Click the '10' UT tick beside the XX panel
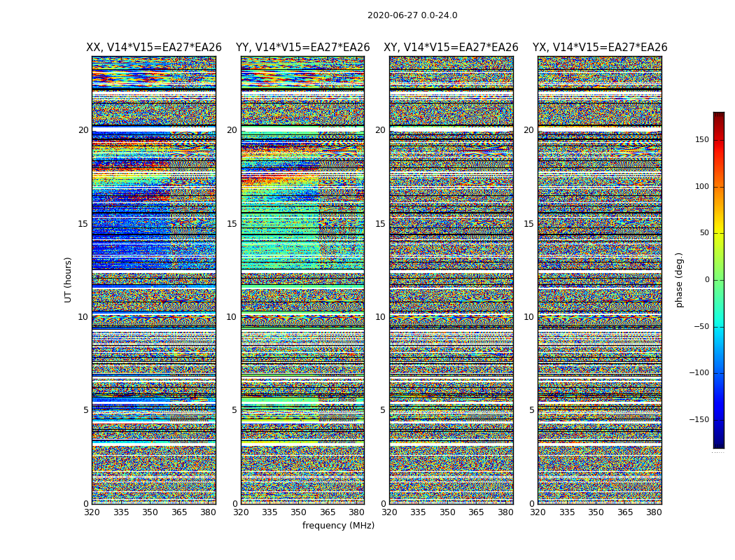735x560 pixels. tap(83, 317)
